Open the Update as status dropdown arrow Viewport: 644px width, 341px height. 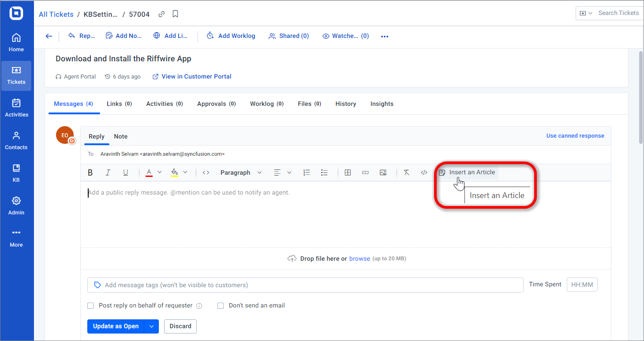pyautogui.click(x=151, y=326)
